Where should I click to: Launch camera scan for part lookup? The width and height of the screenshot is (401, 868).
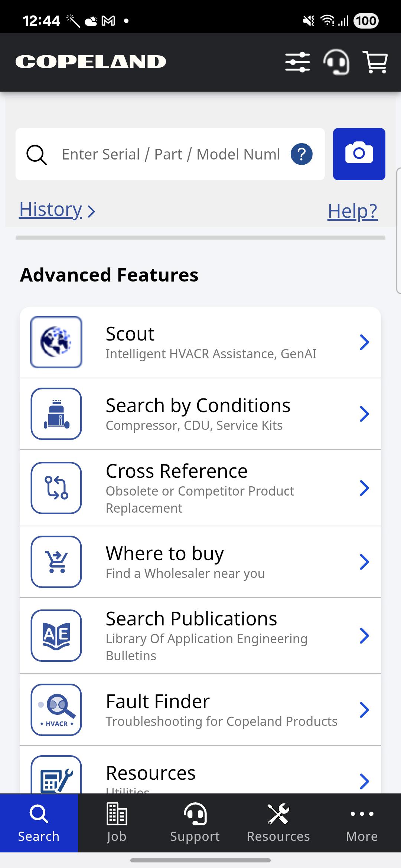point(359,154)
